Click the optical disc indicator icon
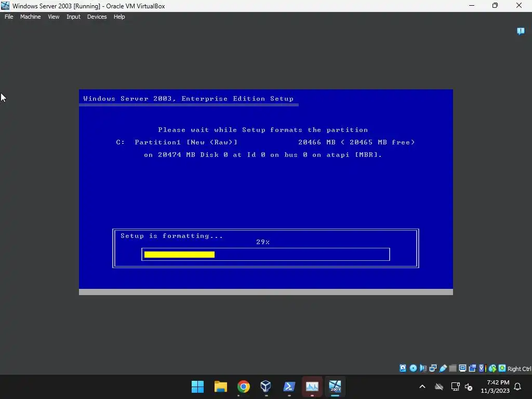The width and height of the screenshot is (532, 399). pos(413,368)
